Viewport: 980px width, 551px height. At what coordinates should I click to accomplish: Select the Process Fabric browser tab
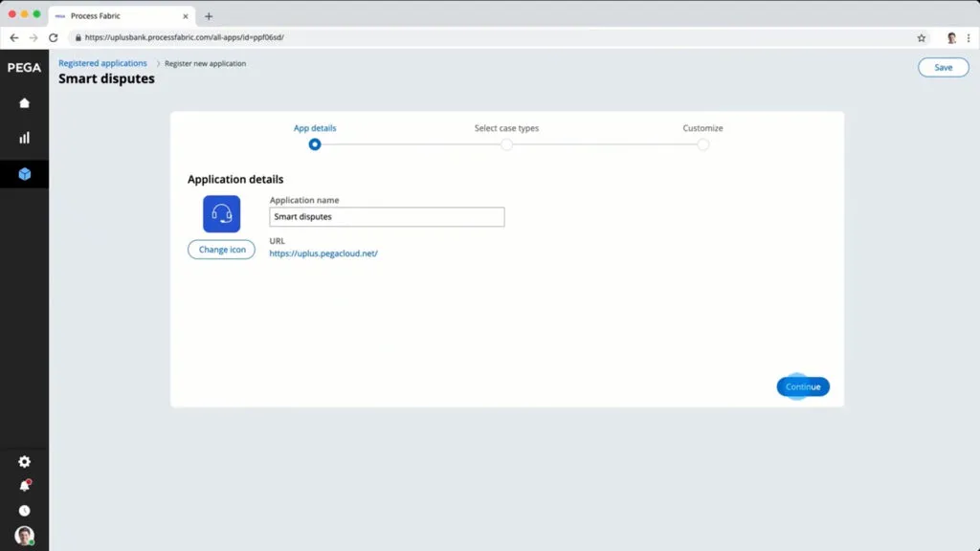pos(122,16)
